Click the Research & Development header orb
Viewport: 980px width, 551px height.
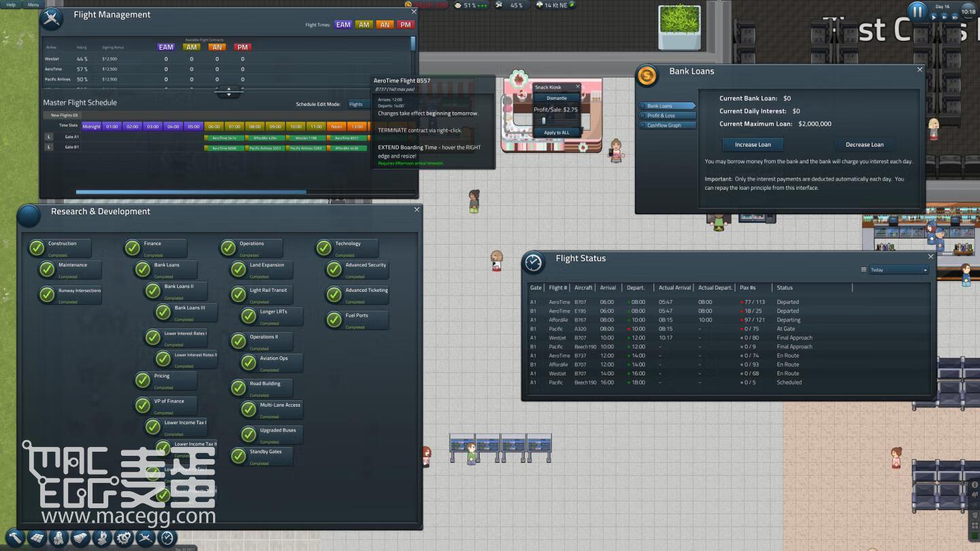[x=29, y=216]
